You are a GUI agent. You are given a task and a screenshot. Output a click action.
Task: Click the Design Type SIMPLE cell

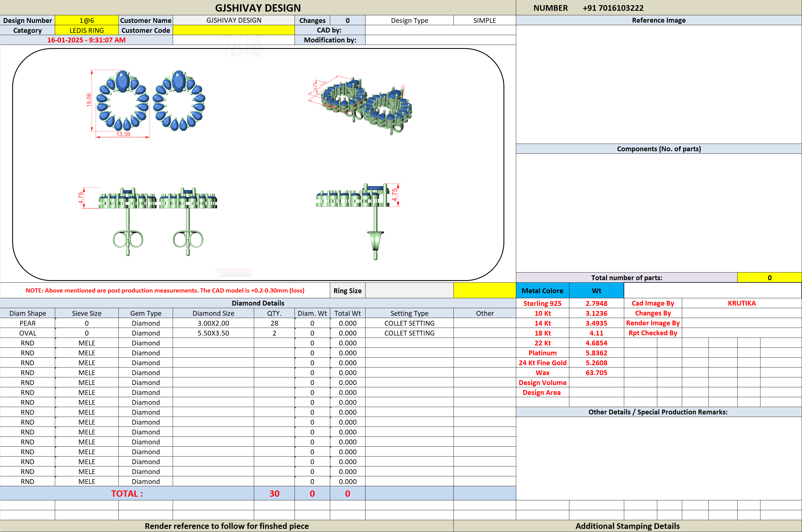click(x=485, y=20)
